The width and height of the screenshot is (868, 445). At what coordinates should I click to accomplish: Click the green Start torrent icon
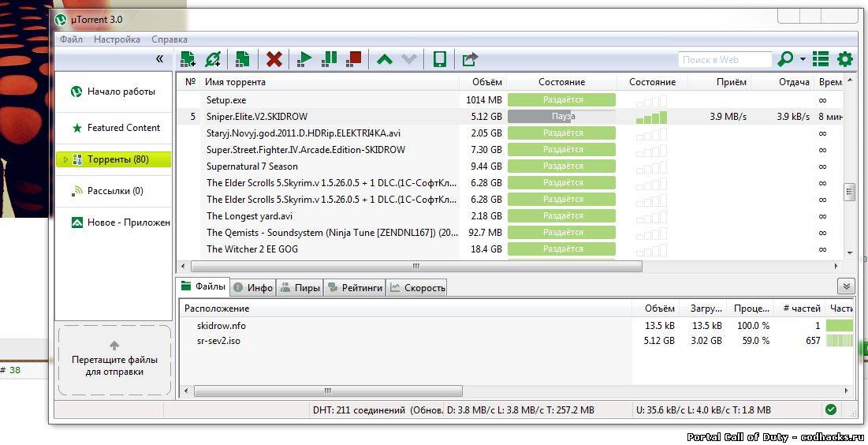(304, 58)
